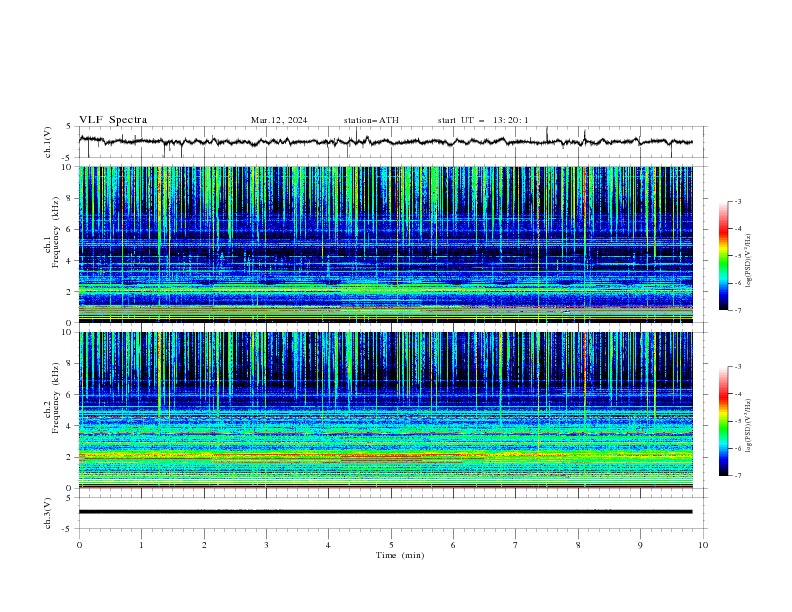Image resolution: width=792 pixels, height=612 pixels.
Task: Click the time axis tick label 5
Action: [x=391, y=545]
